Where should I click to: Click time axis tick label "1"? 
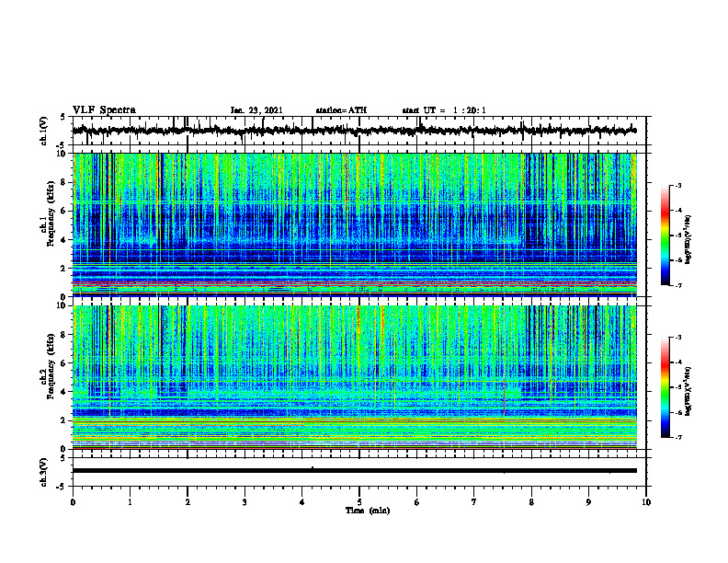[130, 502]
